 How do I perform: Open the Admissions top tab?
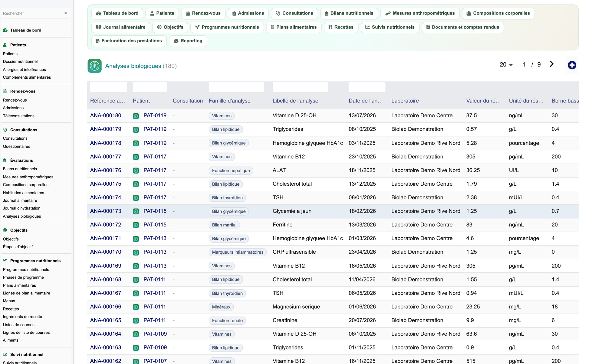248,13
